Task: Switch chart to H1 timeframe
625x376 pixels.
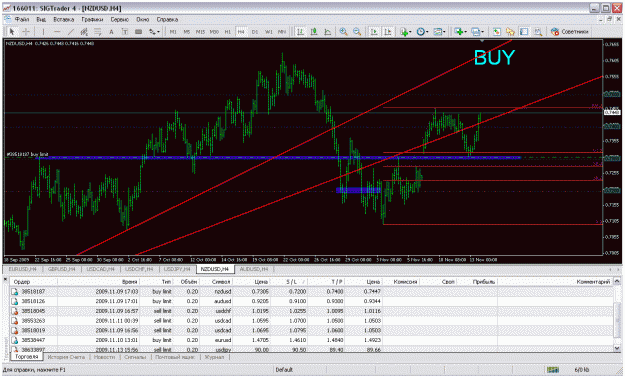Action: pos(228,31)
